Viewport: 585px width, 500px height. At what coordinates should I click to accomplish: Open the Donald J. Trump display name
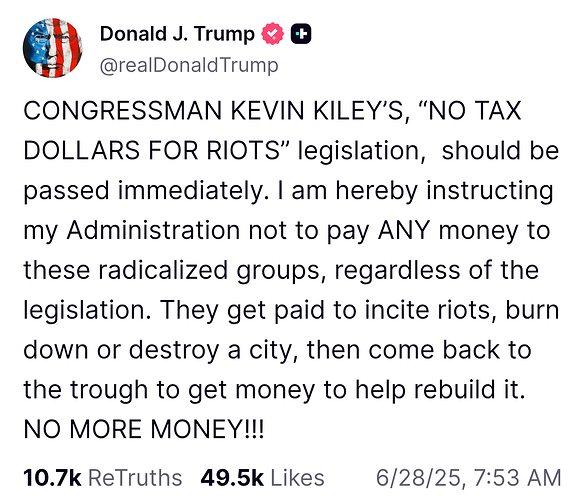click(177, 34)
